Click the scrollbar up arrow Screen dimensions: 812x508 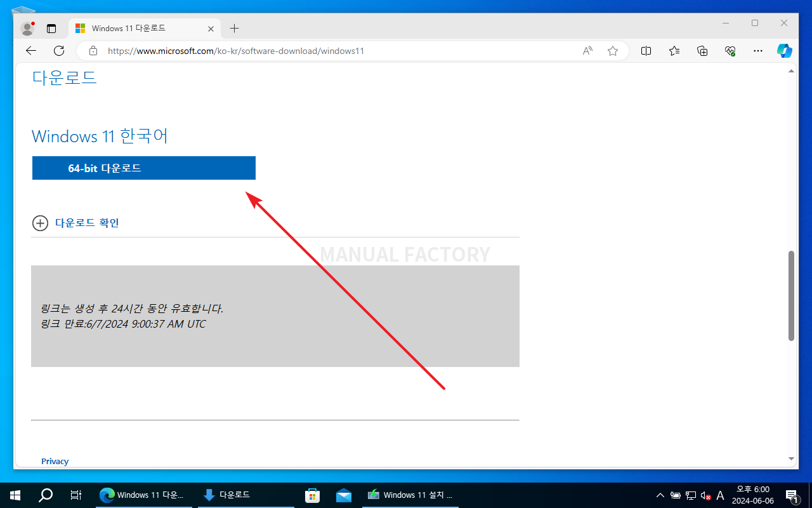[x=791, y=70]
